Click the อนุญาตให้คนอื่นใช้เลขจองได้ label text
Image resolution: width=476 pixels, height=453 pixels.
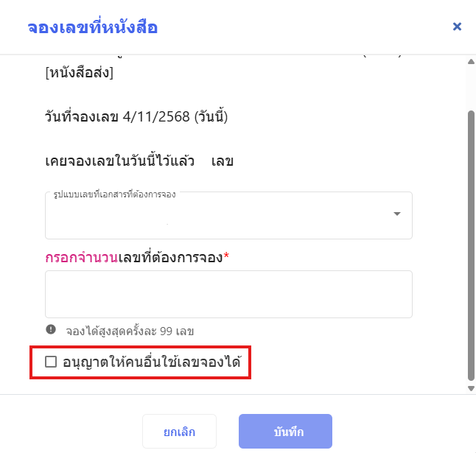pos(152,361)
